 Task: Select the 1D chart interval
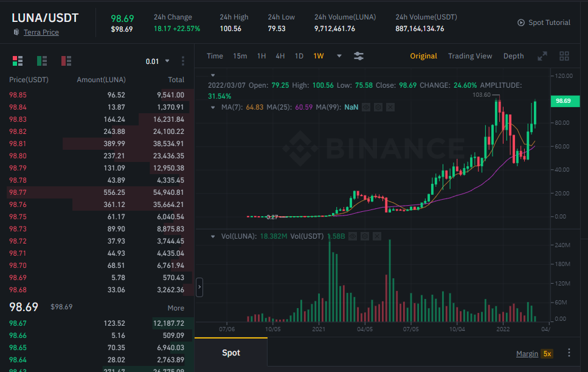299,56
